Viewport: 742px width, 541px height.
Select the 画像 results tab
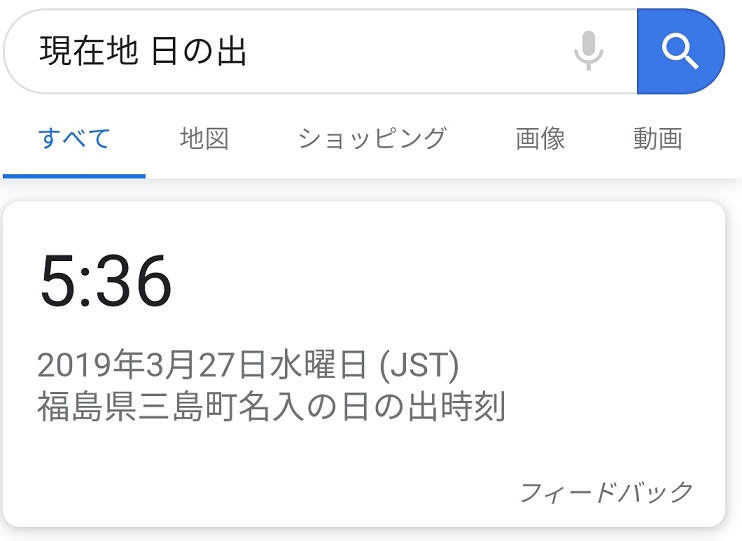coord(540,139)
